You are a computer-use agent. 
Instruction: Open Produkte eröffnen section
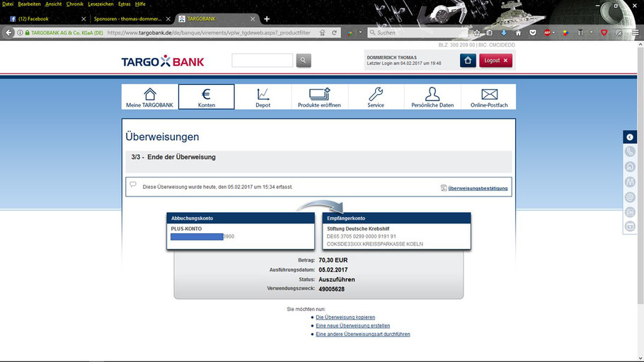click(320, 97)
